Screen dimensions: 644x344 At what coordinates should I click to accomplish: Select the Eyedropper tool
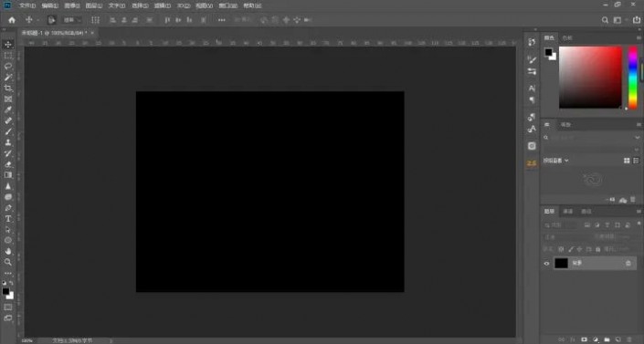tap(8, 110)
